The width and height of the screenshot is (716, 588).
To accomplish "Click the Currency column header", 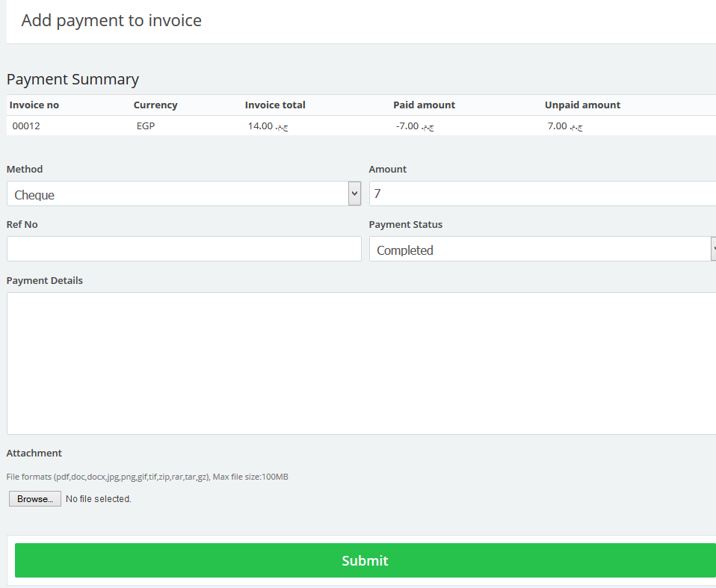I will click(x=155, y=105).
